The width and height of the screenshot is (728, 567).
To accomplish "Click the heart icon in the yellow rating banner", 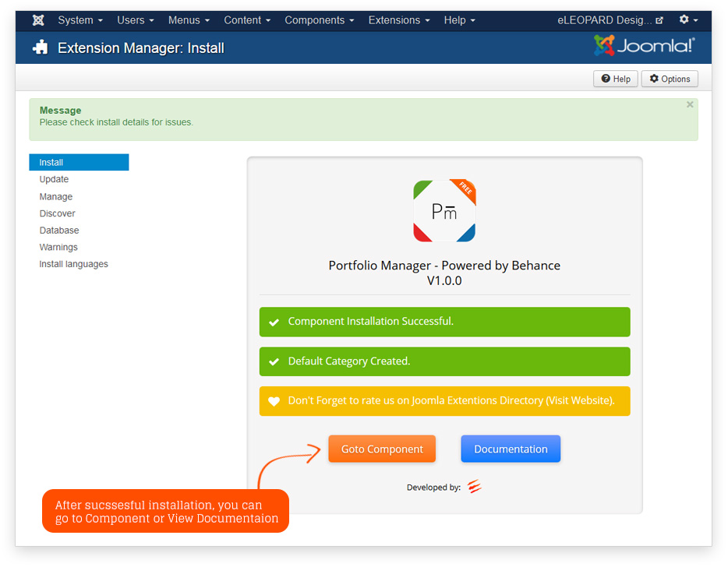I will click(x=274, y=401).
